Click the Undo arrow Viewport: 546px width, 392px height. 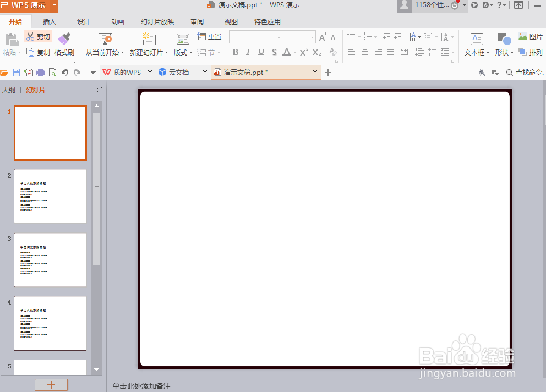point(65,73)
